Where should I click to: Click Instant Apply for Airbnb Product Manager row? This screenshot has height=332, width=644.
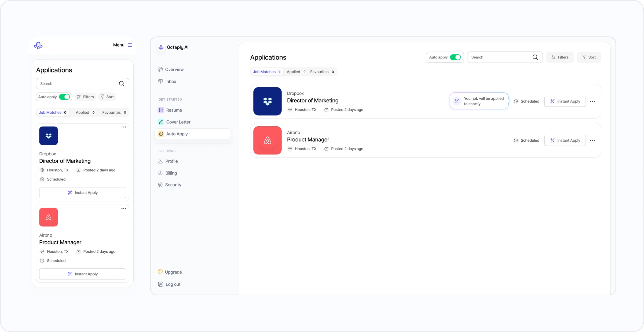(x=565, y=141)
